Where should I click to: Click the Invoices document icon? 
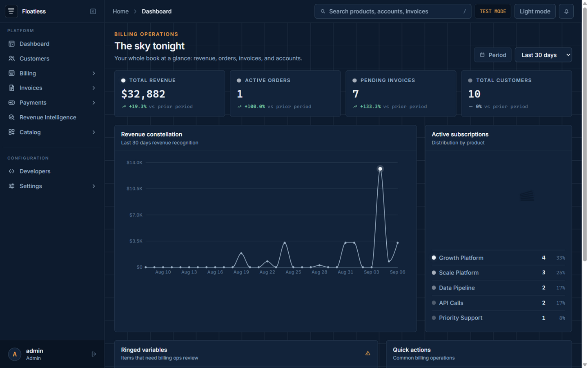coord(11,88)
